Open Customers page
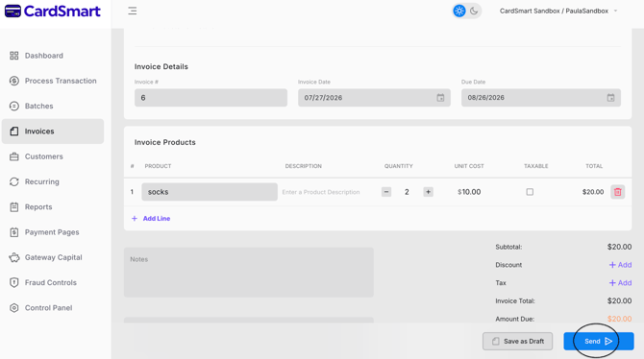 pyautogui.click(x=44, y=156)
